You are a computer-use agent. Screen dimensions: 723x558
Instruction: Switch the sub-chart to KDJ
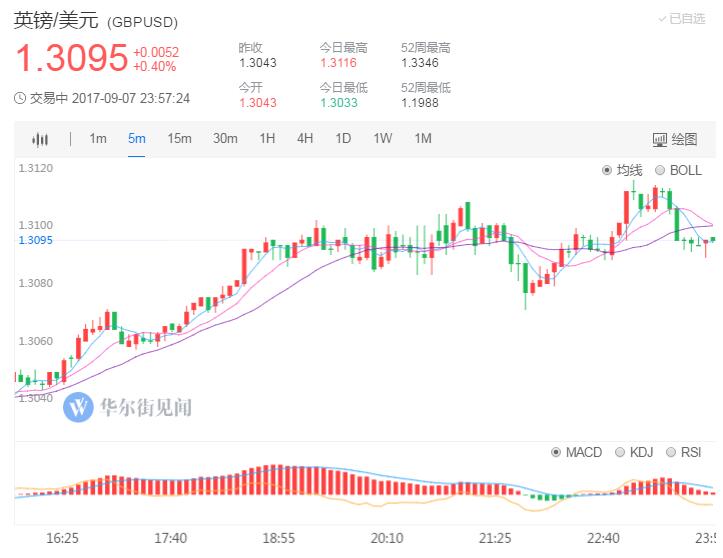tap(620, 452)
